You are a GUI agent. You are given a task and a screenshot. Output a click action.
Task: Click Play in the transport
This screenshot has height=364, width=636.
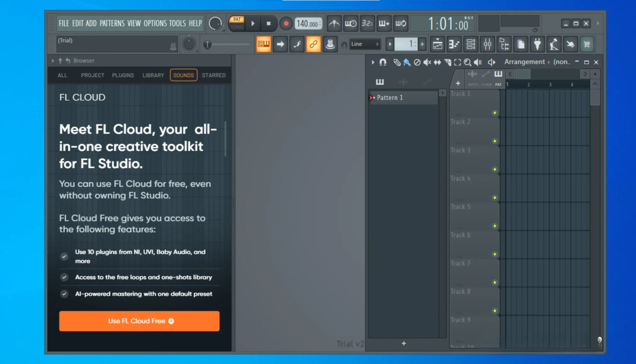(253, 24)
